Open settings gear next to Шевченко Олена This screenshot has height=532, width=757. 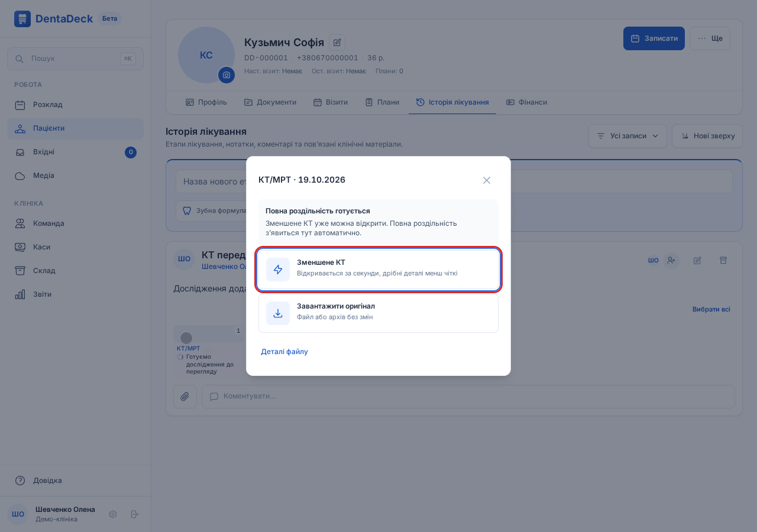click(x=113, y=514)
